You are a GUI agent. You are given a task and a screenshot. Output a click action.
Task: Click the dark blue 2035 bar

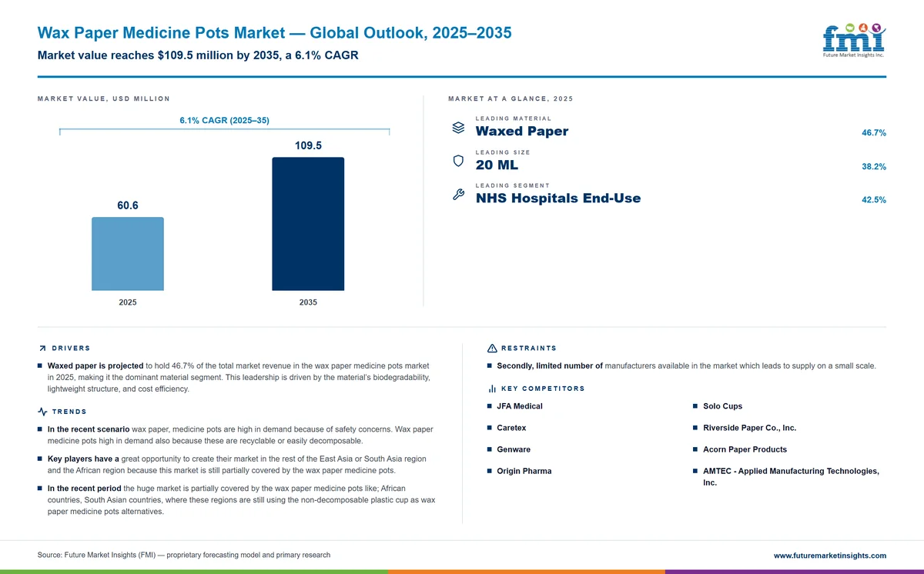308,224
